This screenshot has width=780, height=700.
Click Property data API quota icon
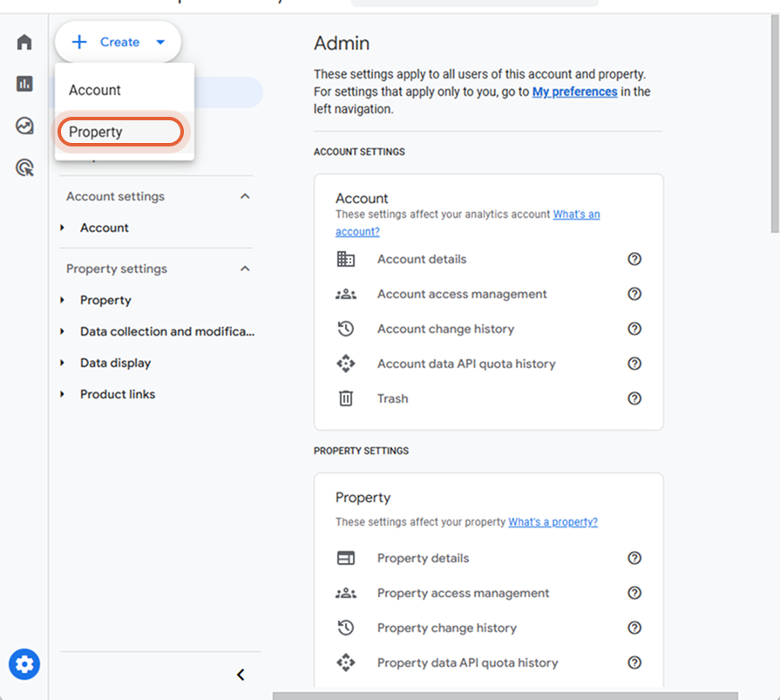(x=346, y=663)
